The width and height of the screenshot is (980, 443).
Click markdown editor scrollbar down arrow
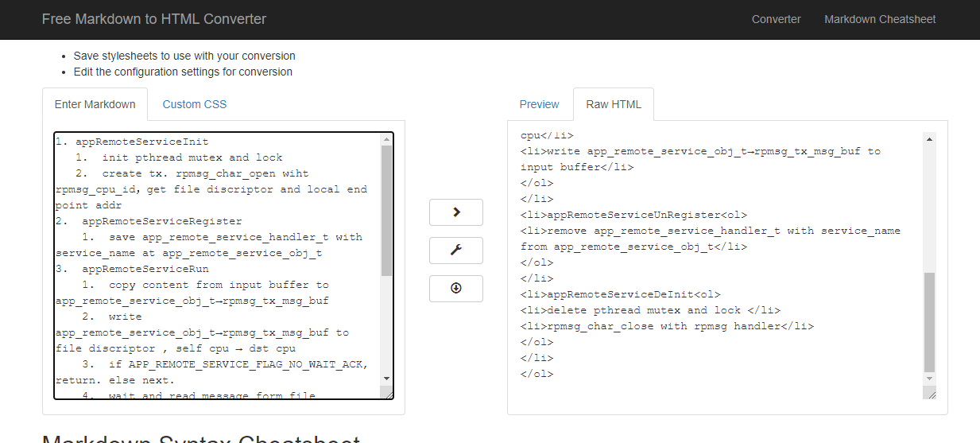coord(386,379)
